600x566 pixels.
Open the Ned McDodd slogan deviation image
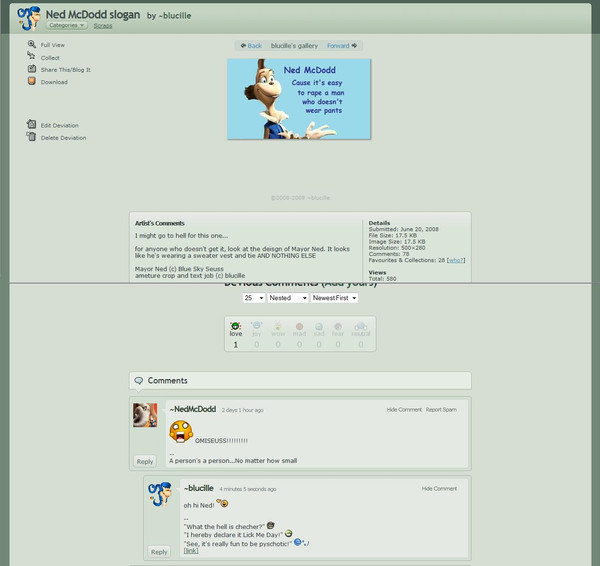point(299,99)
